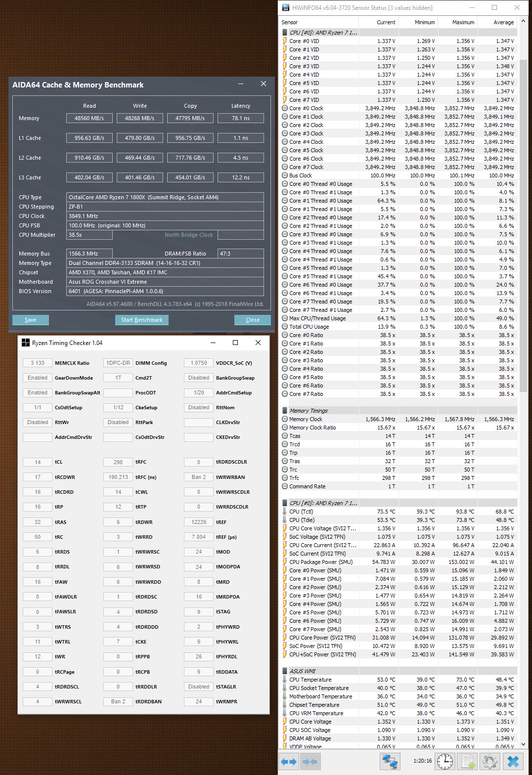Screen dimensions: 532x775
Task: Click the HWiNFO64 title bar app icon
Action: click(285, 8)
